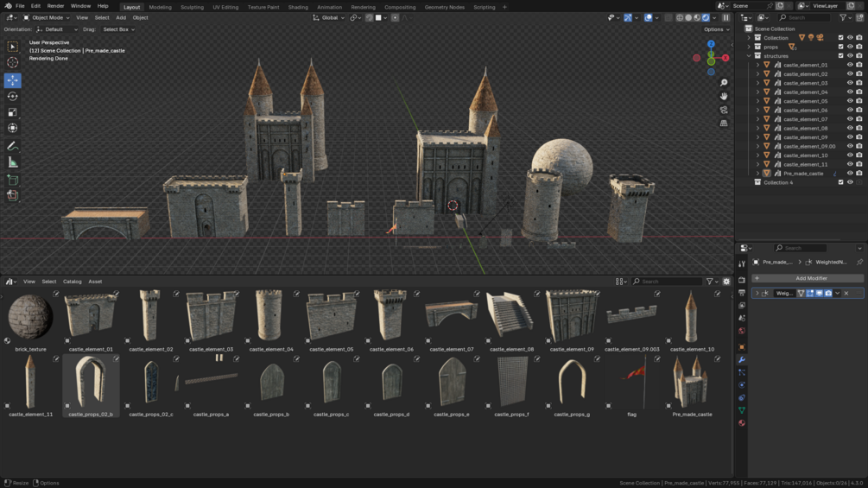The height and width of the screenshot is (488, 868).
Task: Click the pan hand viewport icon
Action: click(724, 96)
